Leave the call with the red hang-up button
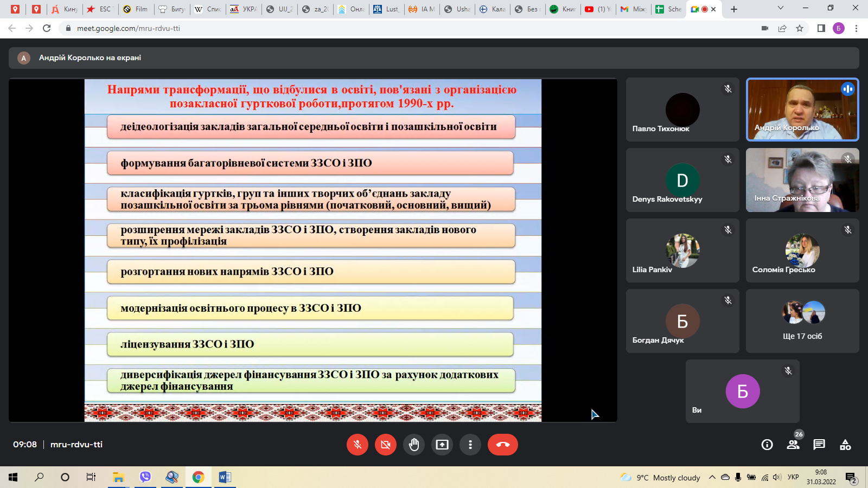Screen dimensions: 868x488 pyautogui.click(x=502, y=445)
